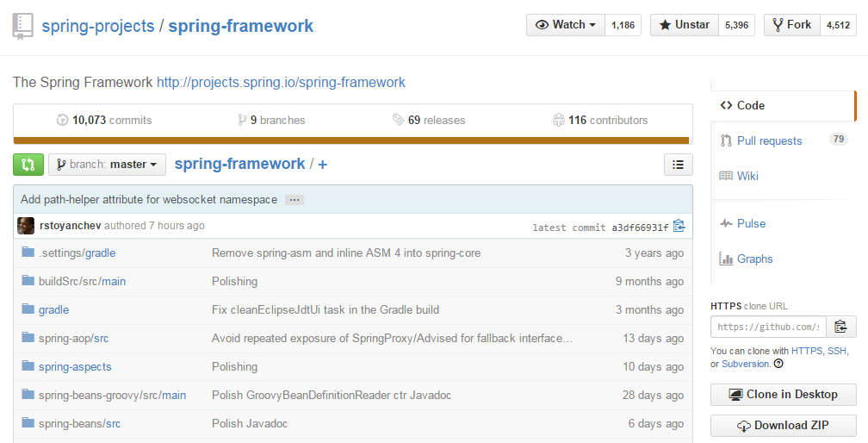Image resolution: width=868 pixels, height=443 pixels.
Task: Open the spring-projects organization link
Action: (x=98, y=26)
